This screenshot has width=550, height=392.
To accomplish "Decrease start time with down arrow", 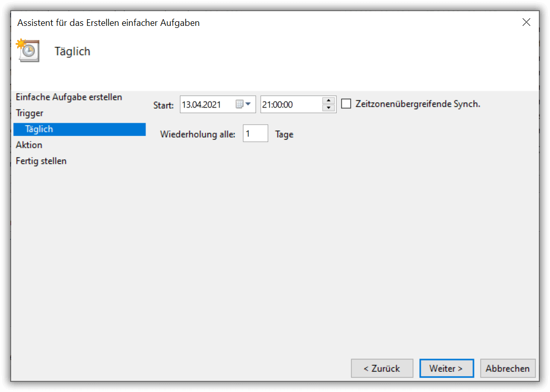I will coord(328,108).
